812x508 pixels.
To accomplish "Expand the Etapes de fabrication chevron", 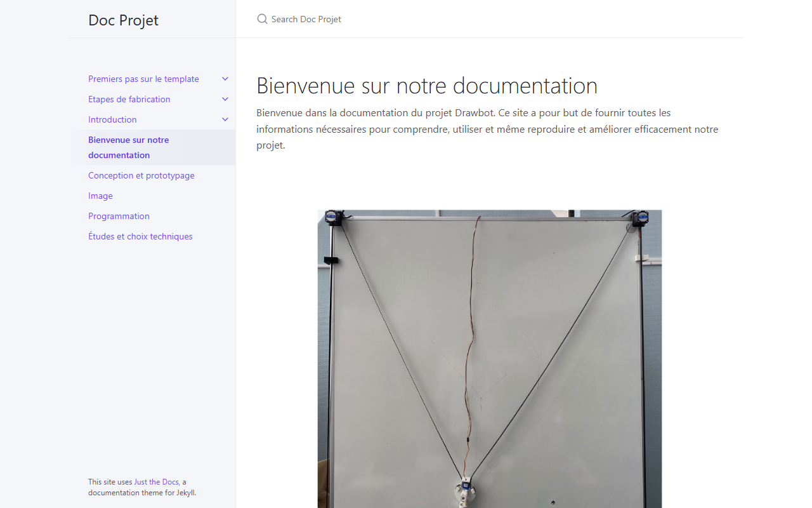I will pyautogui.click(x=225, y=99).
